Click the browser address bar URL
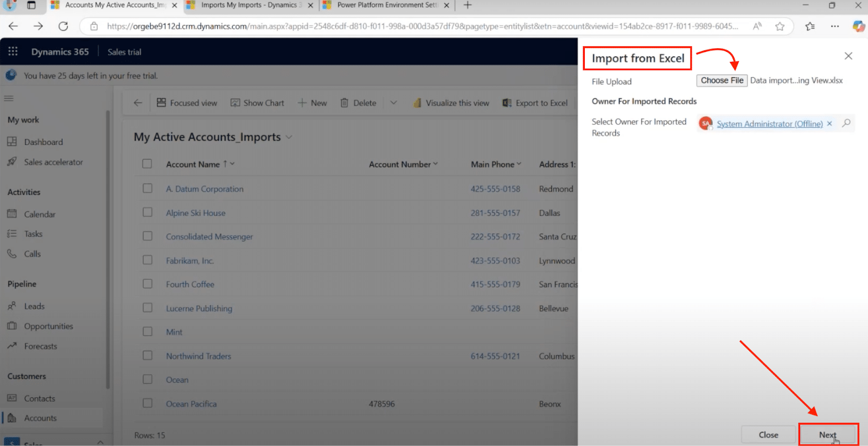Viewport: 868px width, 446px height. [x=423, y=26]
